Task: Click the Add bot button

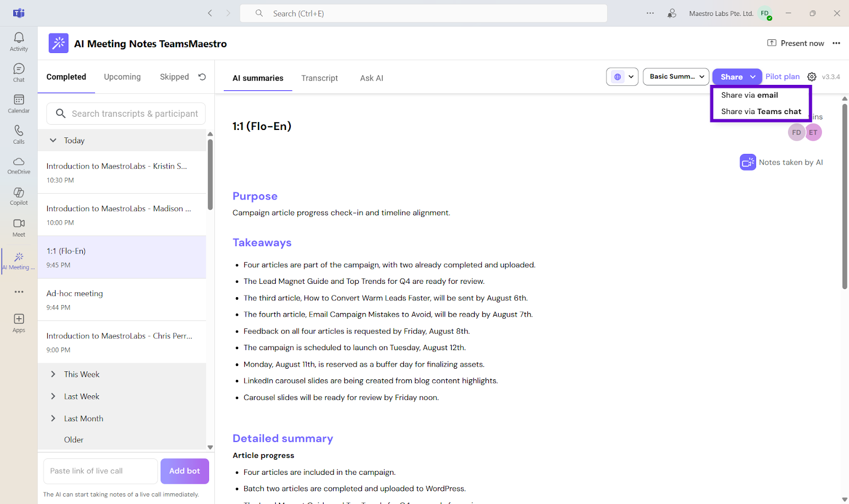Action: coord(185,471)
